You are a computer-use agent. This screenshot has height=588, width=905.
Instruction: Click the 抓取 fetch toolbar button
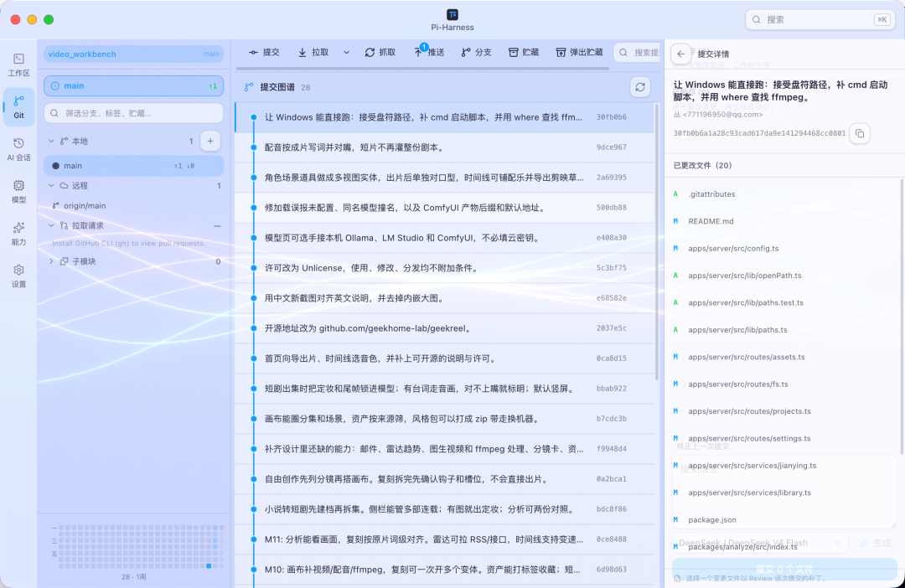(x=380, y=53)
